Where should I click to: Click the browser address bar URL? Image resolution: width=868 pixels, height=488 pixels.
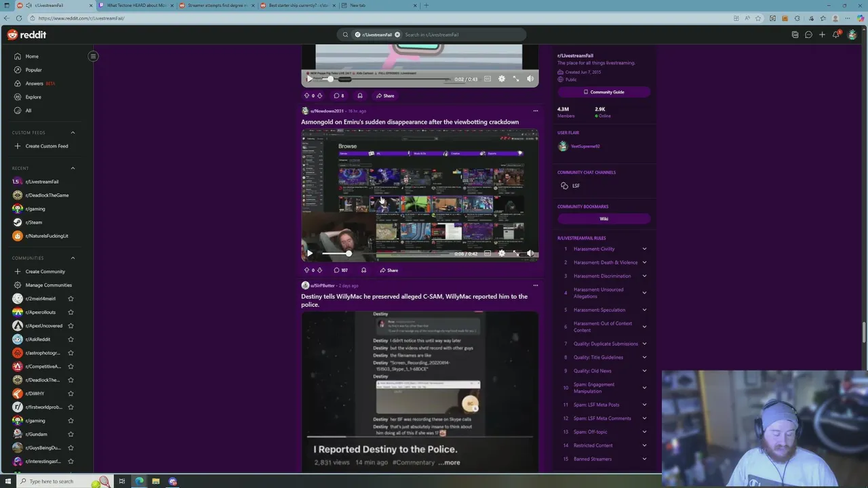coord(81,18)
